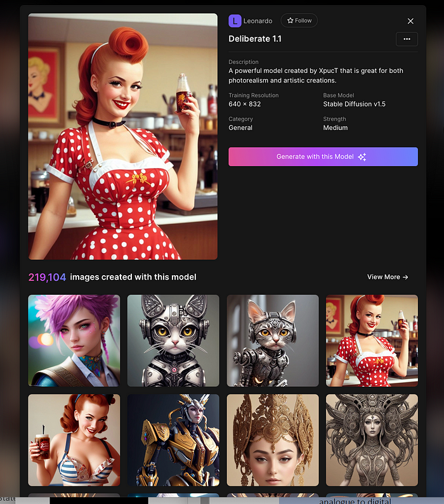Screen dimensions: 444x504
Task: Open the robot cat with headphones thumbnail
Action: tap(173, 340)
